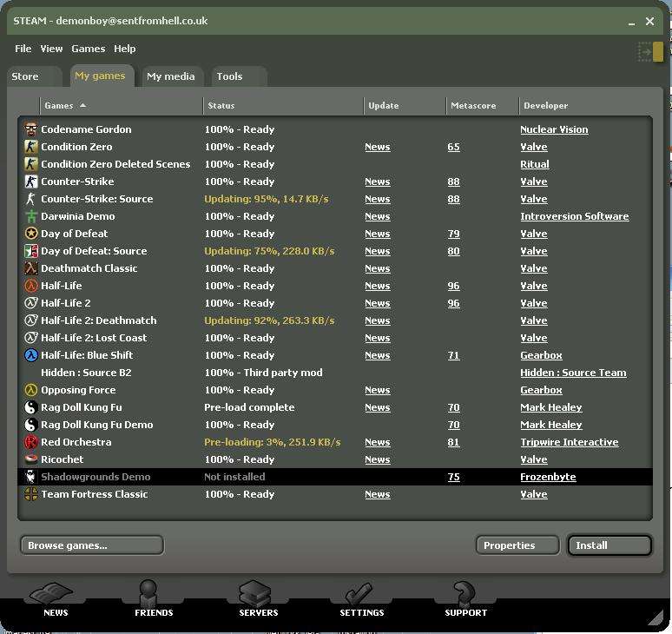Click the Team Fortress Classic icon
The height and width of the screenshot is (634, 672).
point(31,494)
